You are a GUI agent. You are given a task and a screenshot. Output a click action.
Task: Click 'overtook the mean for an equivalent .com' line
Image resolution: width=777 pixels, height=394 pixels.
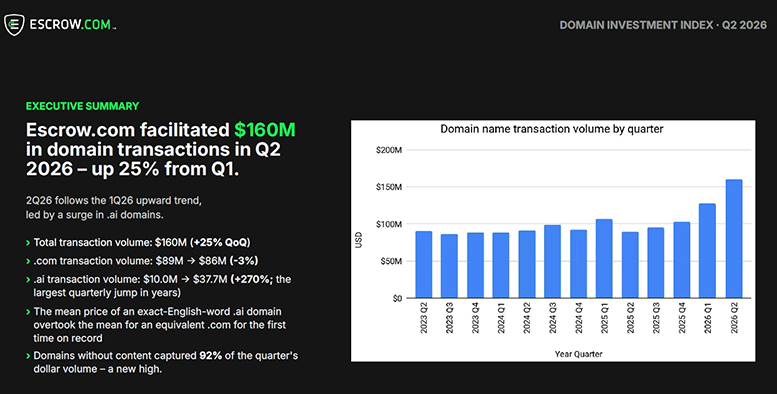(160, 325)
